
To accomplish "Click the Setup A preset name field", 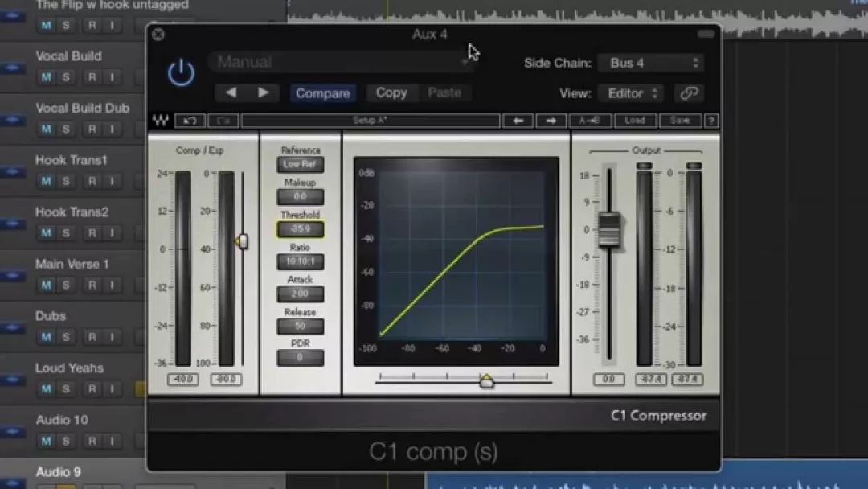I will point(371,121).
